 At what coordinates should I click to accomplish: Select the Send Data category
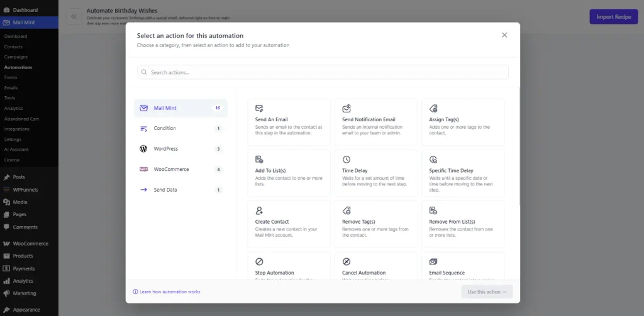(180, 190)
